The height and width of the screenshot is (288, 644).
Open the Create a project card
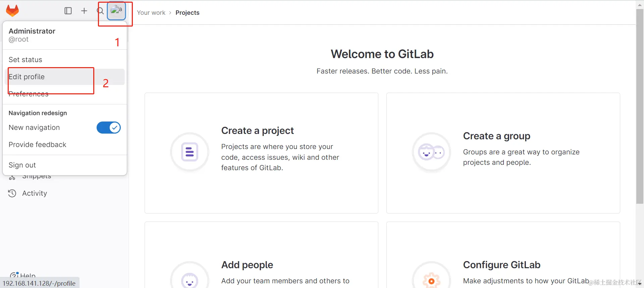pos(261,153)
